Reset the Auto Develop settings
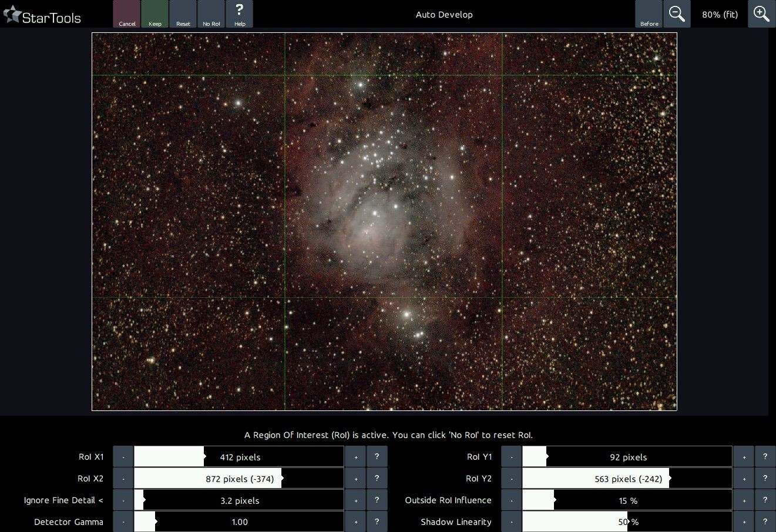The height and width of the screenshot is (532, 776). [183, 14]
